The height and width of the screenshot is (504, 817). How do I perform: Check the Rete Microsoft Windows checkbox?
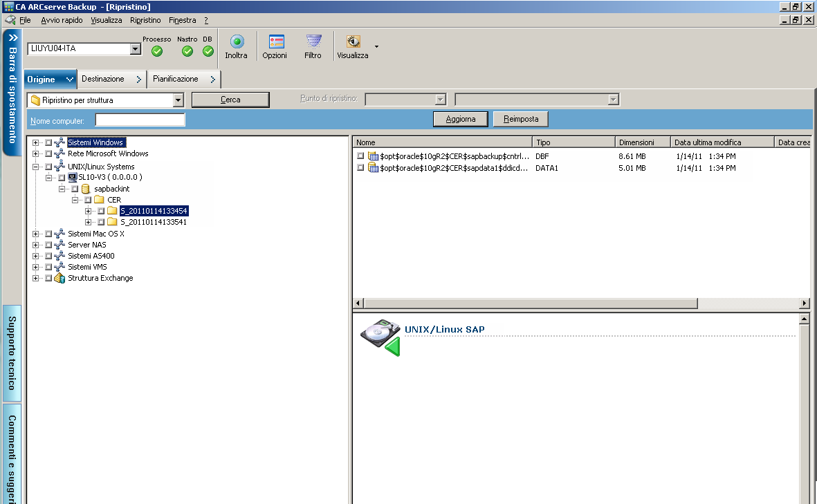[x=48, y=153]
